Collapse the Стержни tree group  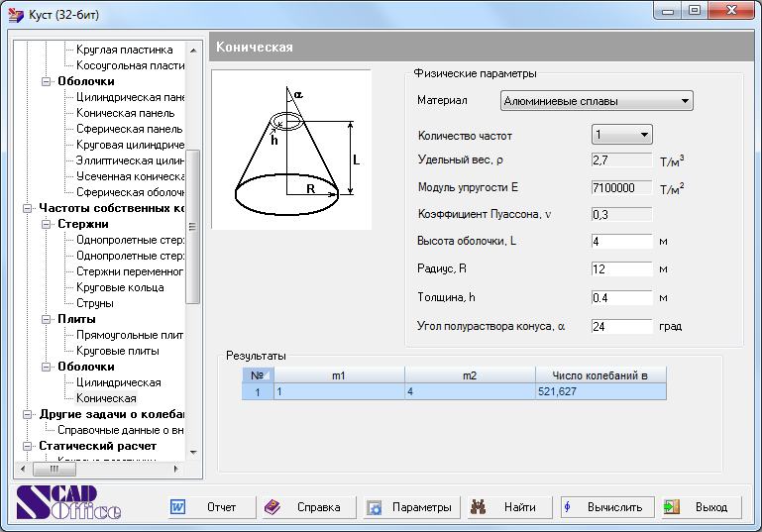click(46, 224)
